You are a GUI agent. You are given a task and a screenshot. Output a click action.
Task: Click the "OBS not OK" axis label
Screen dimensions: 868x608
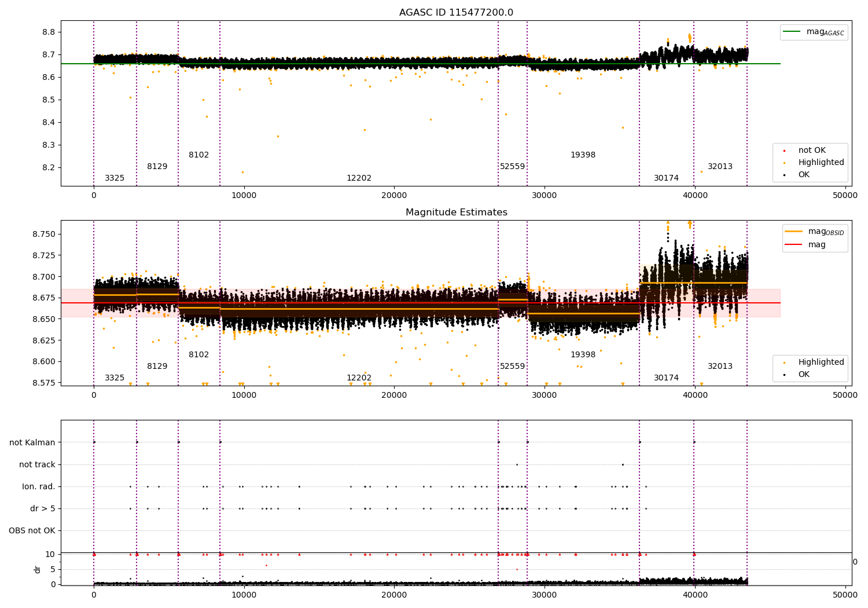click(32, 530)
